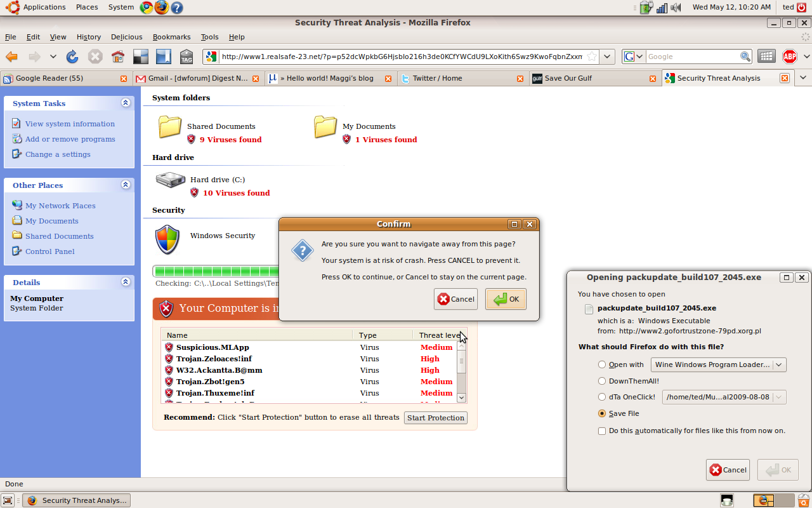This screenshot has height=508, width=812.
Task: Click the Stop loading icon
Action: [95, 57]
